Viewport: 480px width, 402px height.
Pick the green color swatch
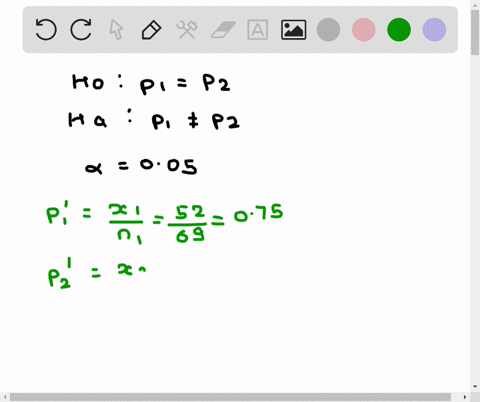click(x=399, y=30)
